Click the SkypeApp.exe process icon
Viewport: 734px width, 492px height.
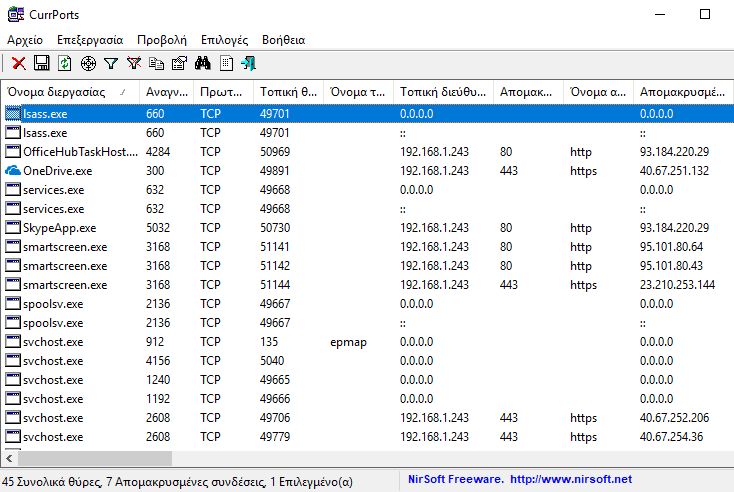coord(13,228)
